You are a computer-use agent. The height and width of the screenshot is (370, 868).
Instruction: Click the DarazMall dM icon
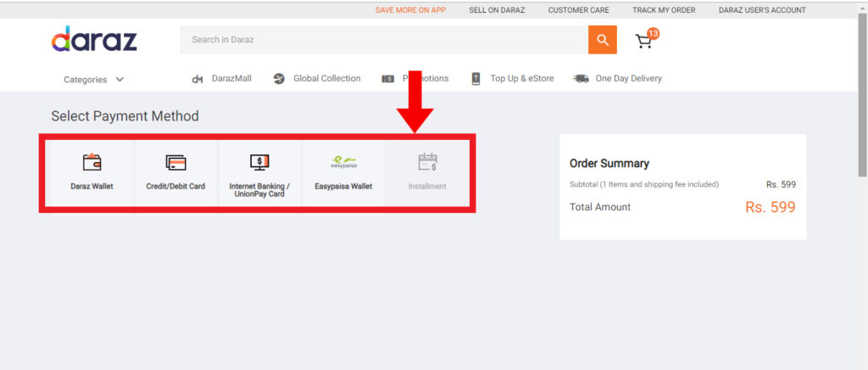[198, 79]
